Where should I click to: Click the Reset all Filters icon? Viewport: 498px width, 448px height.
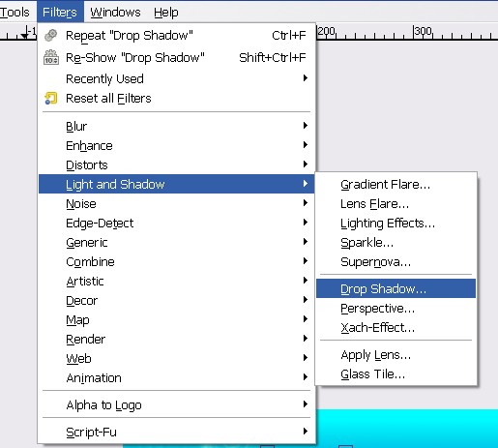(x=51, y=98)
